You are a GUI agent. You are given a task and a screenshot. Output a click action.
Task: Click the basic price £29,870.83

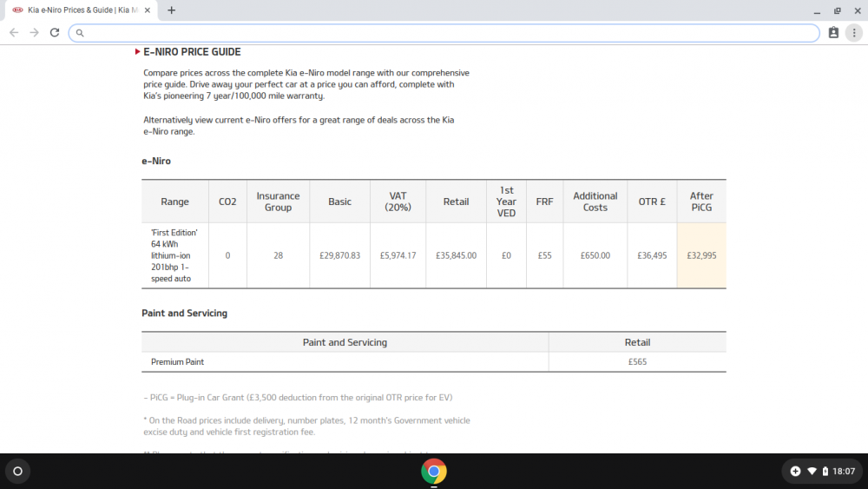(340, 255)
